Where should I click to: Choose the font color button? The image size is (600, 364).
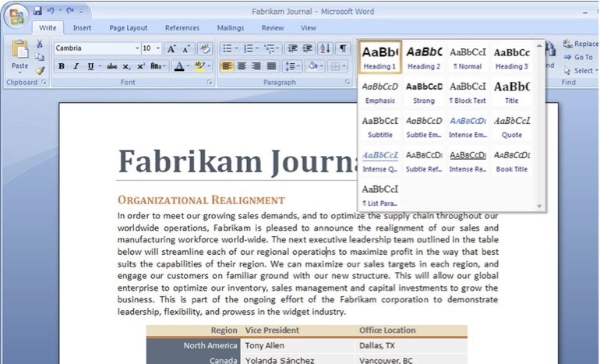(178, 66)
